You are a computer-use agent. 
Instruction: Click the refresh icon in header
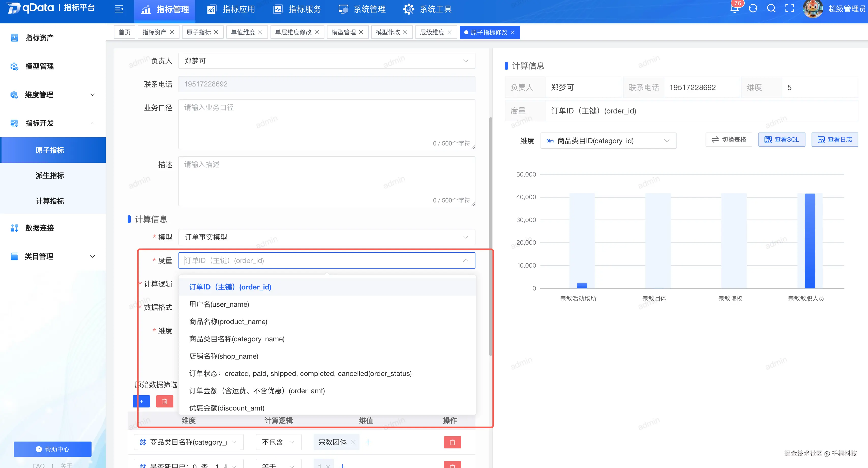(x=753, y=8)
